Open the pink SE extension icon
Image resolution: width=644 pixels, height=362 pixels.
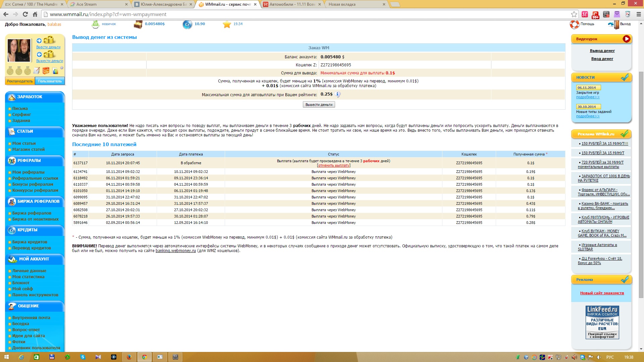click(585, 14)
